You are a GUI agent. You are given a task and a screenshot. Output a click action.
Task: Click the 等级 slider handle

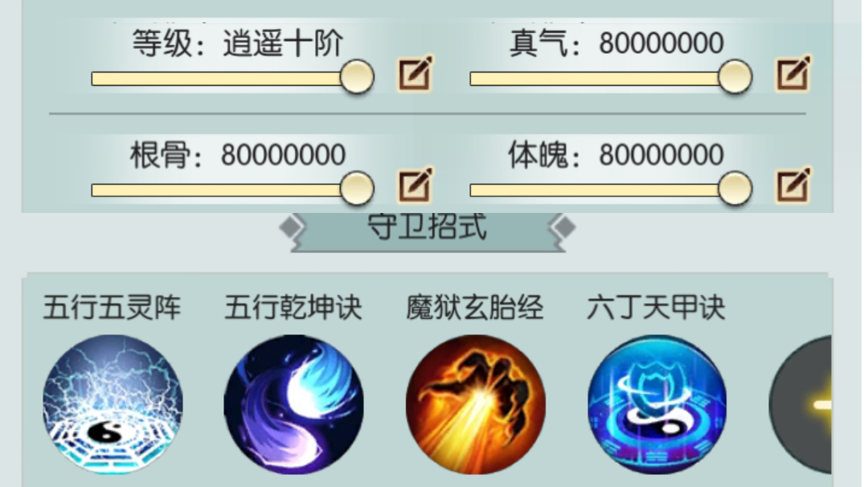[357, 77]
